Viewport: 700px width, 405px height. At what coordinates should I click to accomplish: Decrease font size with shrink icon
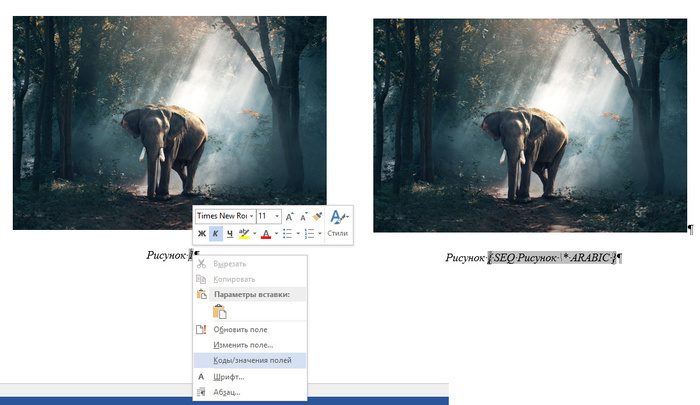coord(304,217)
